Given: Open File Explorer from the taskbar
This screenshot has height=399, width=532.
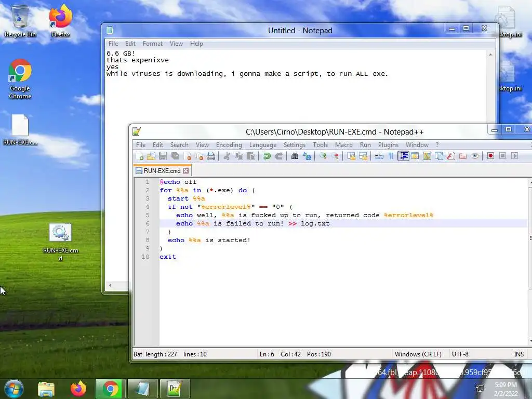Looking at the screenshot, I should 46,389.
